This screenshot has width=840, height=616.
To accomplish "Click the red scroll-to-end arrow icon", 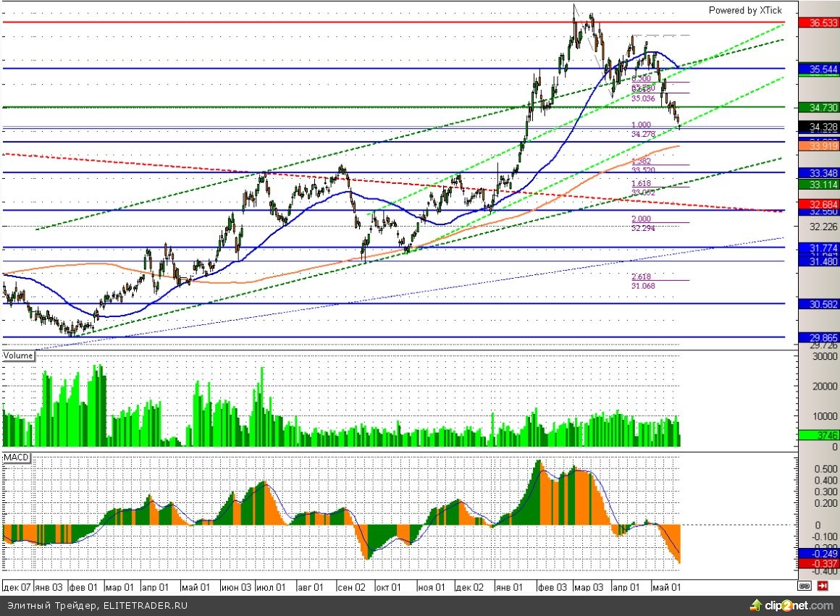I will (822, 586).
